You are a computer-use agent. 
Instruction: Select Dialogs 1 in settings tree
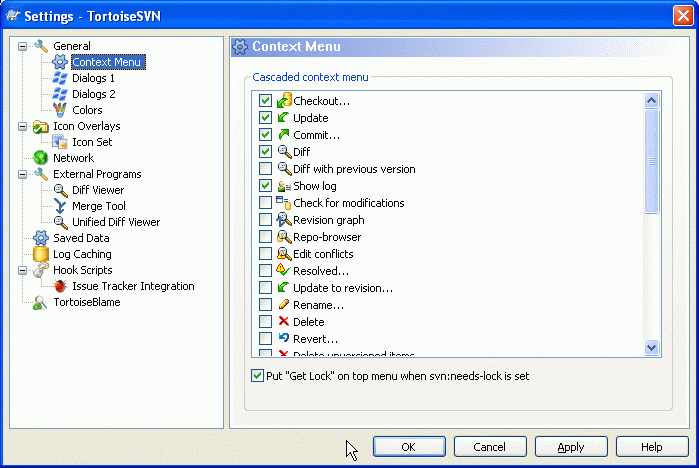tap(93, 78)
